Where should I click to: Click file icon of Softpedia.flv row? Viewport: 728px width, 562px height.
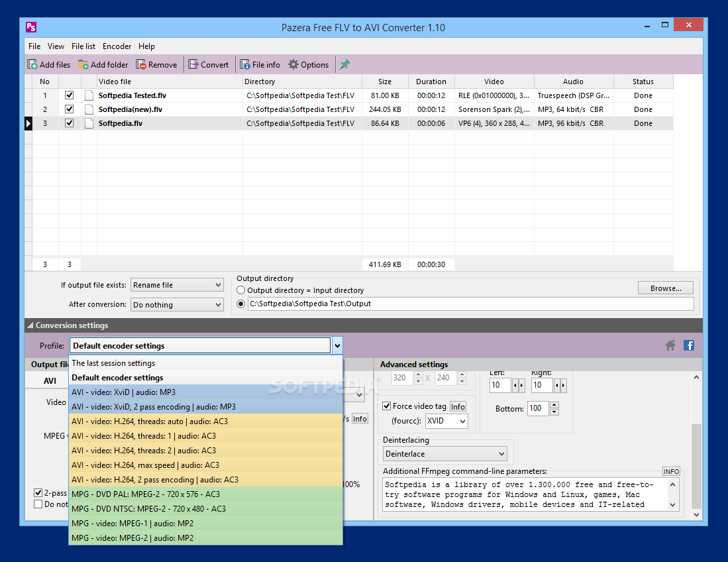pos(89,123)
